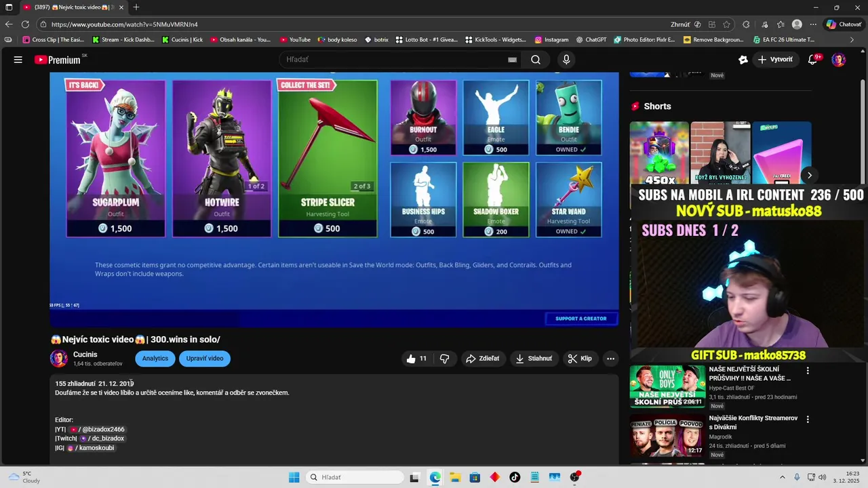868x488 pixels.
Task: Click Upraviť video button
Action: 205,359
